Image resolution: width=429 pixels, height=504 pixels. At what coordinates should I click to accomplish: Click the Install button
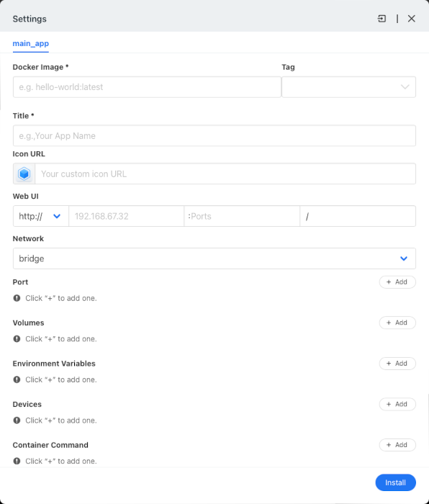pos(396,482)
